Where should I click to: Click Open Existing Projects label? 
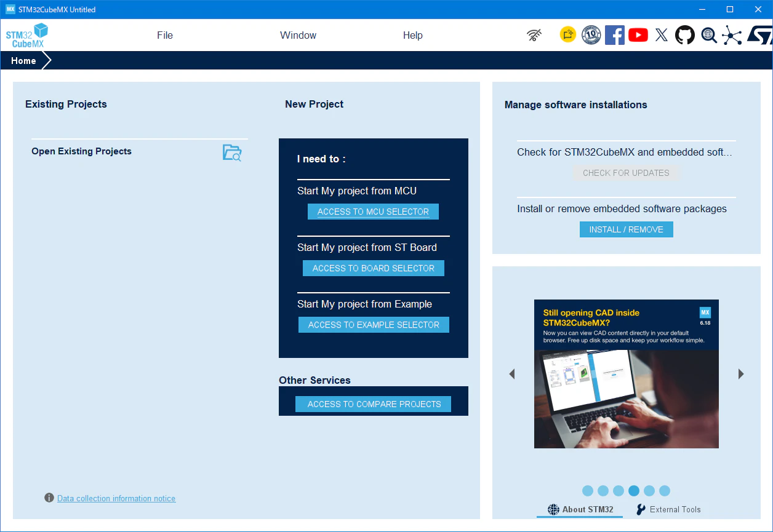pos(81,151)
